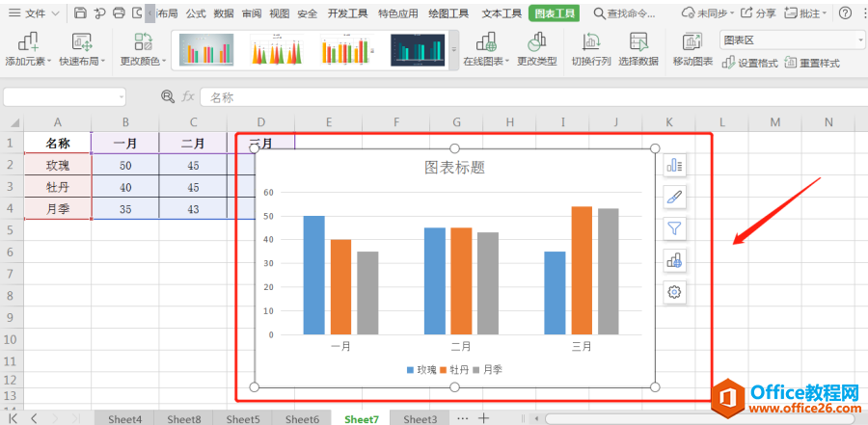Click Move Chart (移动图表) icon

pyautogui.click(x=692, y=42)
